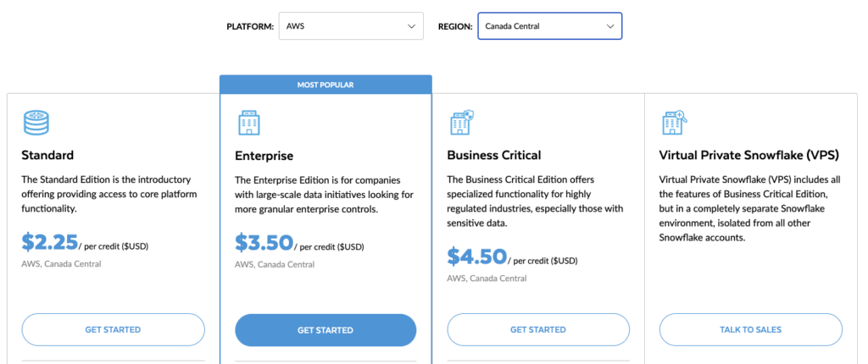Click the Standard plan heading

tap(47, 155)
